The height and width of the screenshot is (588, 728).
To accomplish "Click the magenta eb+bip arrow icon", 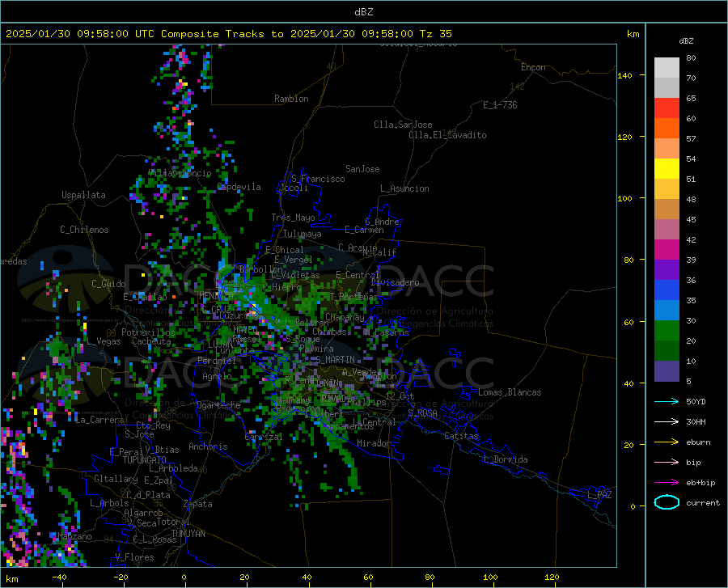I will 667,482.
